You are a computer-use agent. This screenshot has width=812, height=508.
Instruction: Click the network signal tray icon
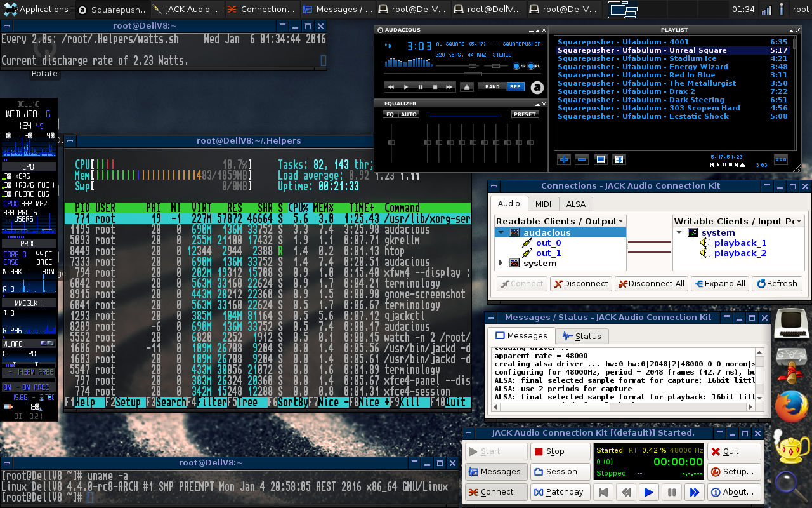click(x=767, y=9)
